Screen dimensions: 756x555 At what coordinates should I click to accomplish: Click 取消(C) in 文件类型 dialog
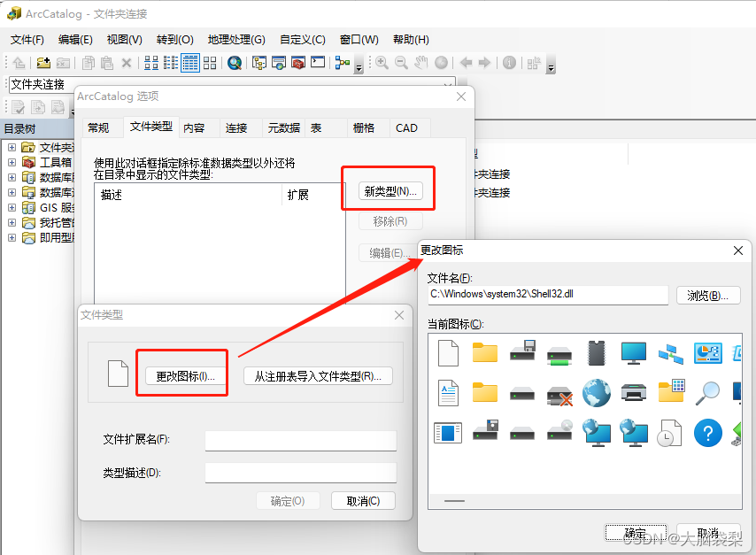363,501
